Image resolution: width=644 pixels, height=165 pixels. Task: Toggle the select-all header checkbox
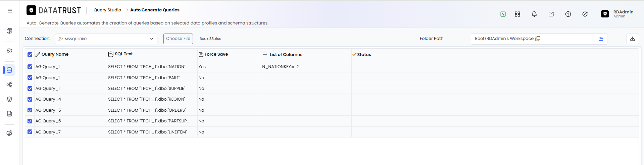30,54
